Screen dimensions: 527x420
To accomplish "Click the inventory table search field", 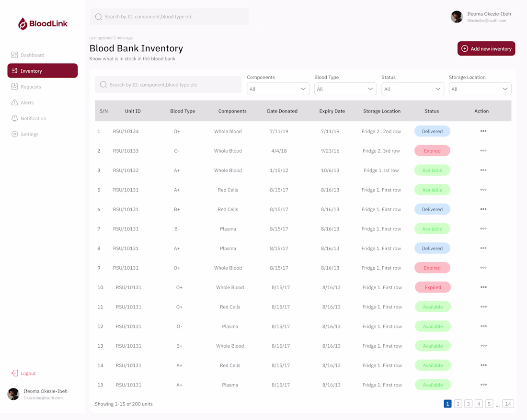I will 168,84.
